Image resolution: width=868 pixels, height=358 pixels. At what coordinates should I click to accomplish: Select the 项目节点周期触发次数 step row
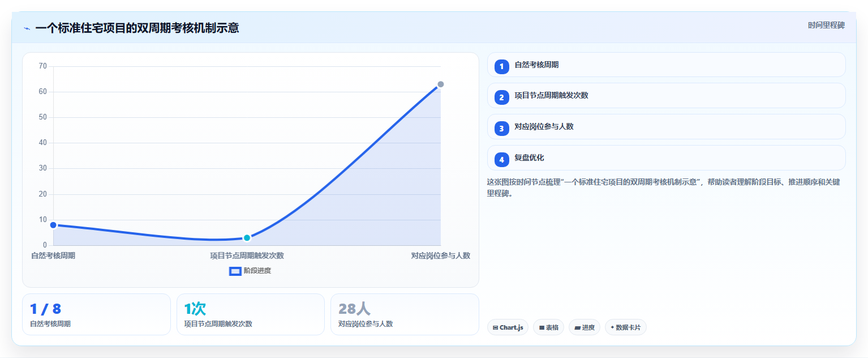(666, 96)
